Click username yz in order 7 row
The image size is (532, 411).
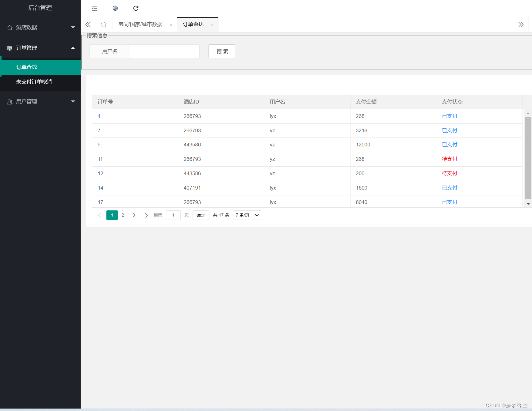tap(307, 130)
